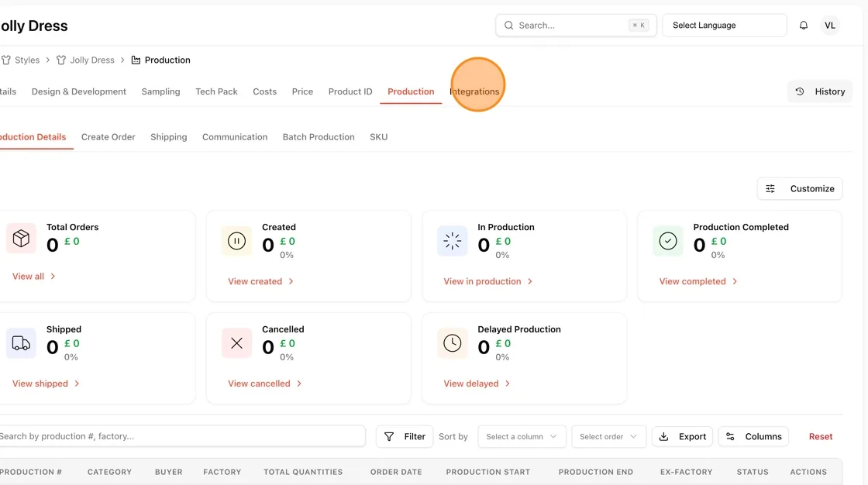
Task: Click the EX-FACTORY column header
Action: click(x=686, y=472)
